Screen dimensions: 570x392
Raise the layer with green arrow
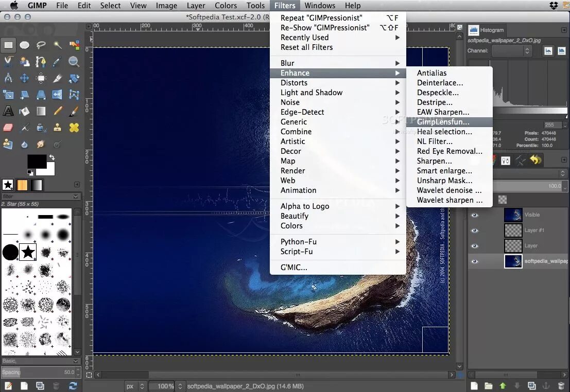point(503,386)
